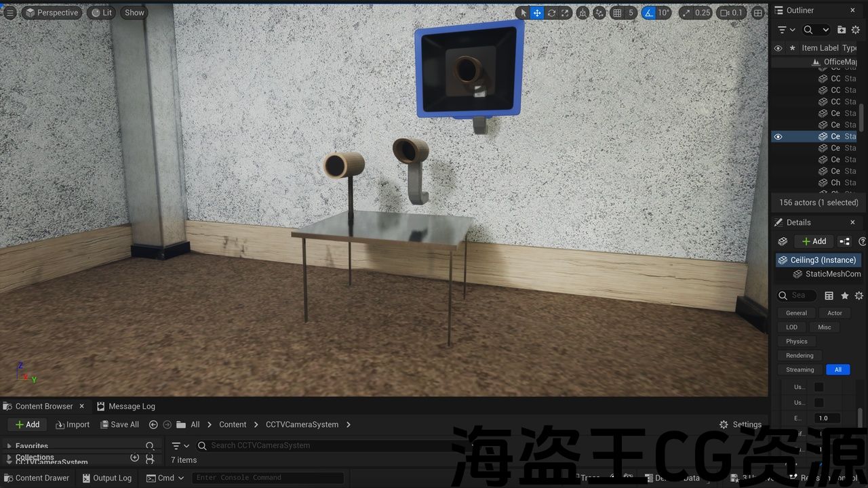Select the Physics filter in Details
Image resolution: width=868 pixels, height=488 pixels.
[797, 342]
